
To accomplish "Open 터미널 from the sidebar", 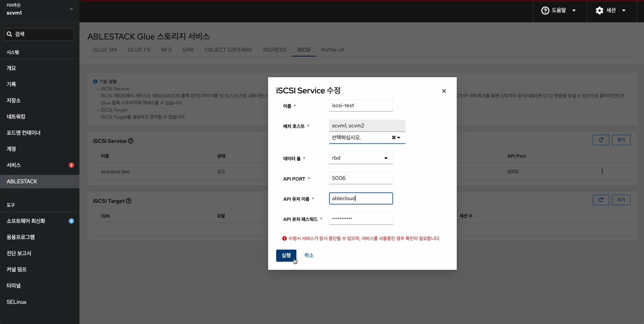I will (14, 285).
